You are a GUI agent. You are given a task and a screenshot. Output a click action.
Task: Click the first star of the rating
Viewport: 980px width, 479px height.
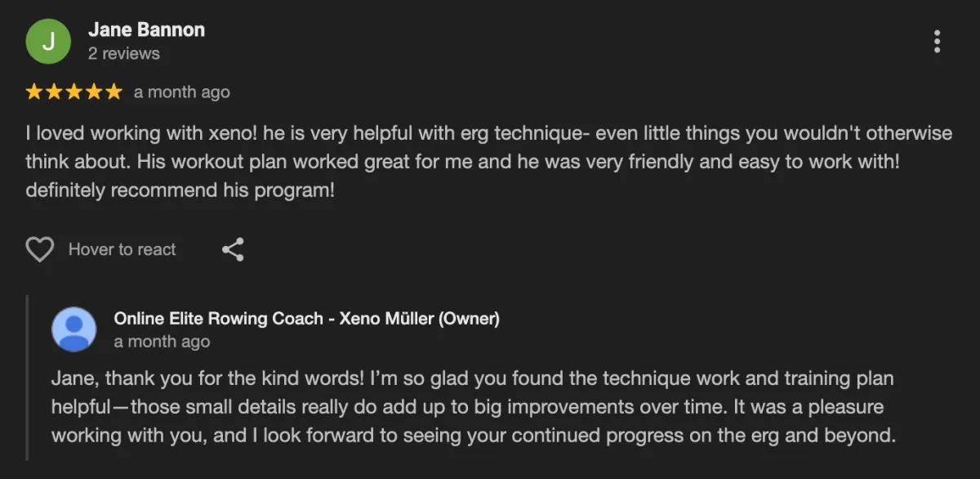point(34,92)
